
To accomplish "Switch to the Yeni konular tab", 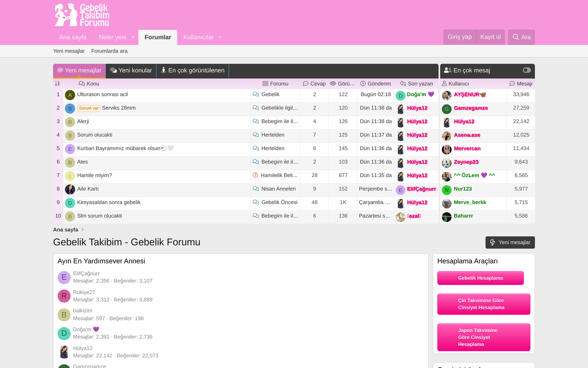I will click(x=131, y=70).
